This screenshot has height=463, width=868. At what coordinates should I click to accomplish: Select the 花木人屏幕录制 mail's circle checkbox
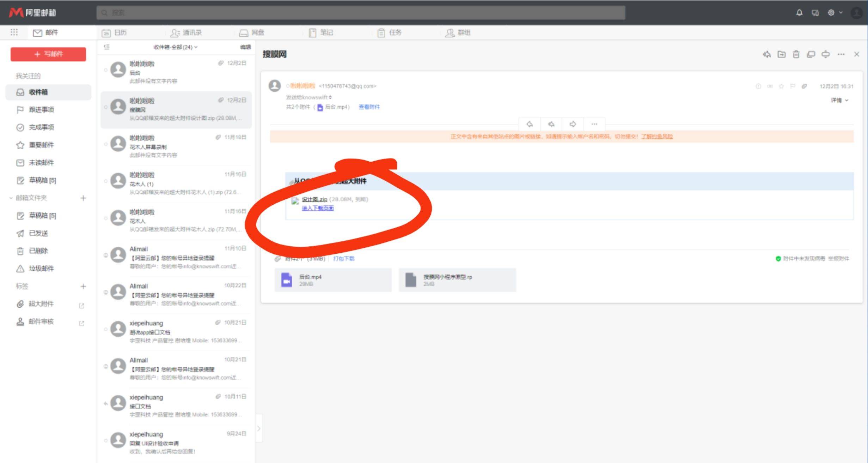pyautogui.click(x=105, y=144)
